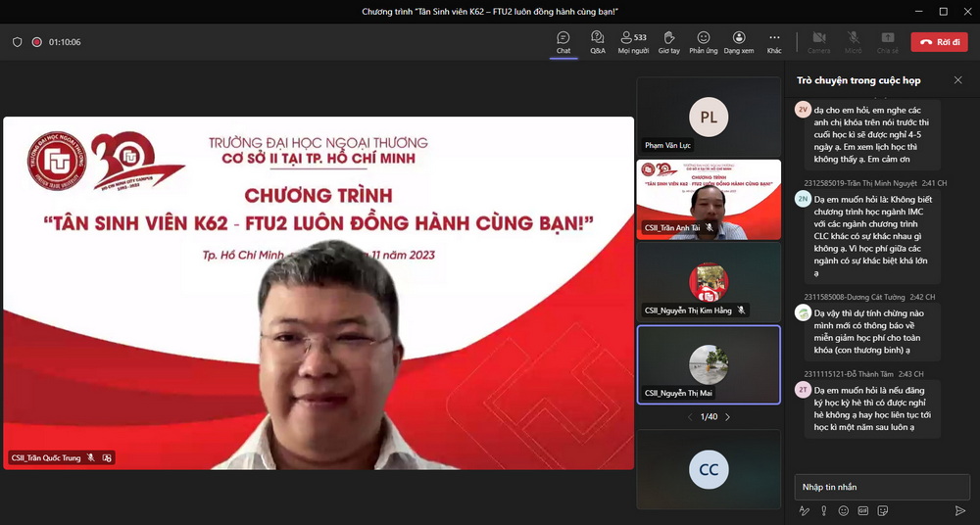This screenshot has width=980, height=525.
Task: Open Phản ứng reactions menu
Action: pos(703,42)
